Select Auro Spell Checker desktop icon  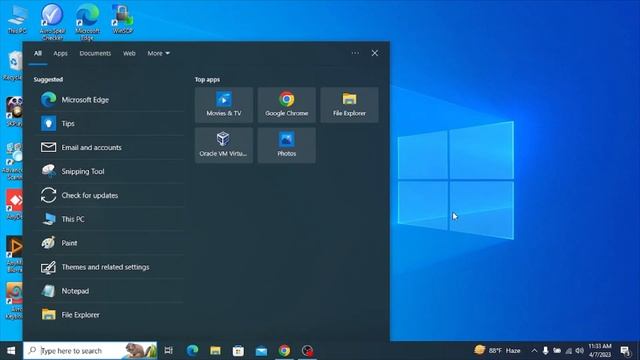coord(52,22)
